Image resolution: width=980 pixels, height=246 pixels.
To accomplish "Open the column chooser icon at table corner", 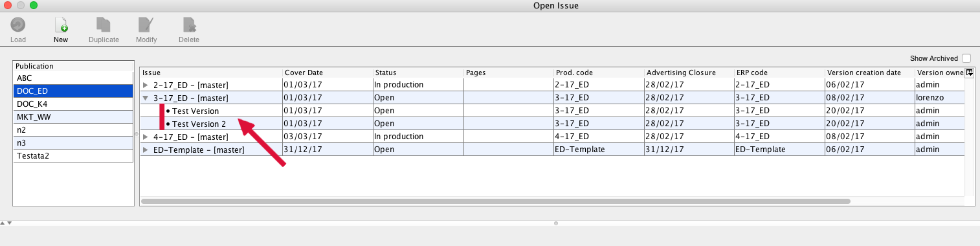I will click(970, 73).
